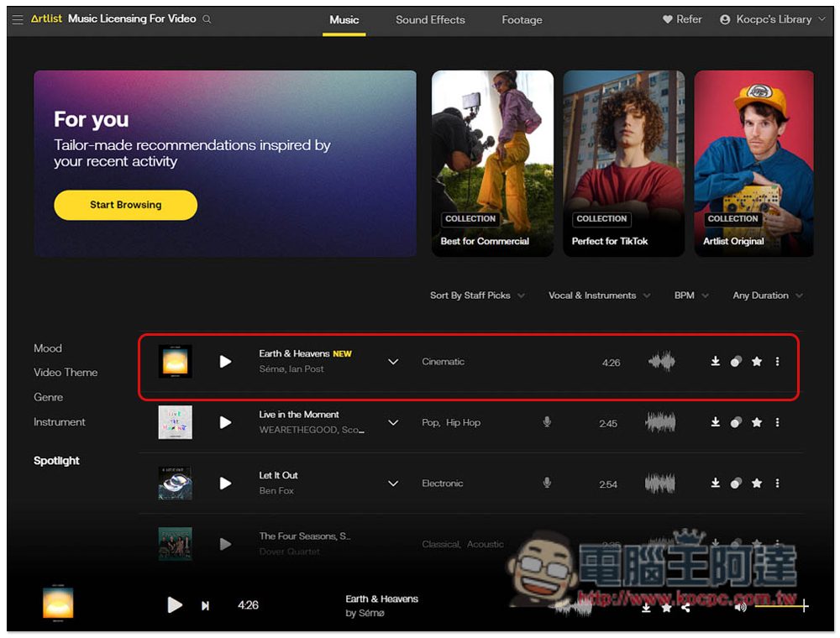
Task: Open the BPM filter dropdown
Action: [x=691, y=295]
